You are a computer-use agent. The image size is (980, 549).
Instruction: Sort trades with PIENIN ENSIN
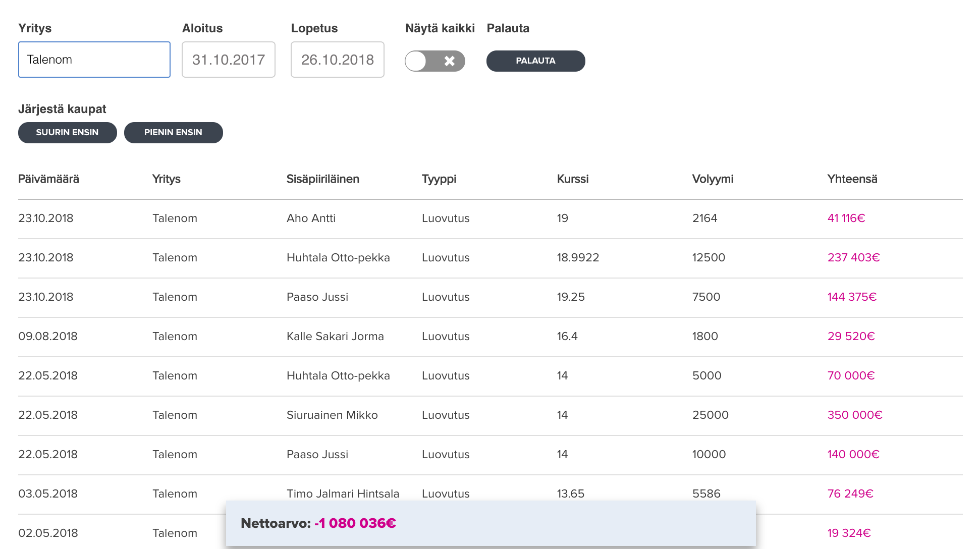(x=173, y=133)
